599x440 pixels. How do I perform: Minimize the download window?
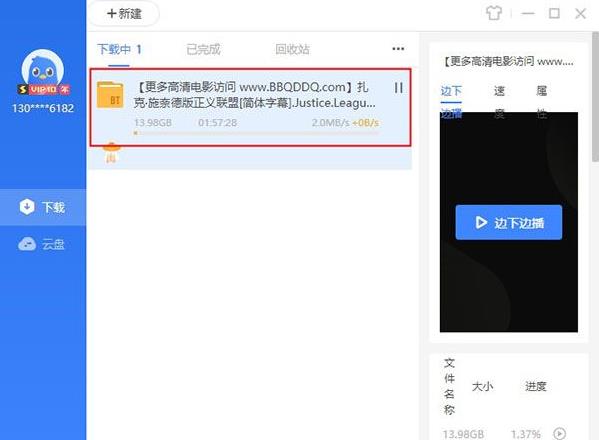[528, 14]
